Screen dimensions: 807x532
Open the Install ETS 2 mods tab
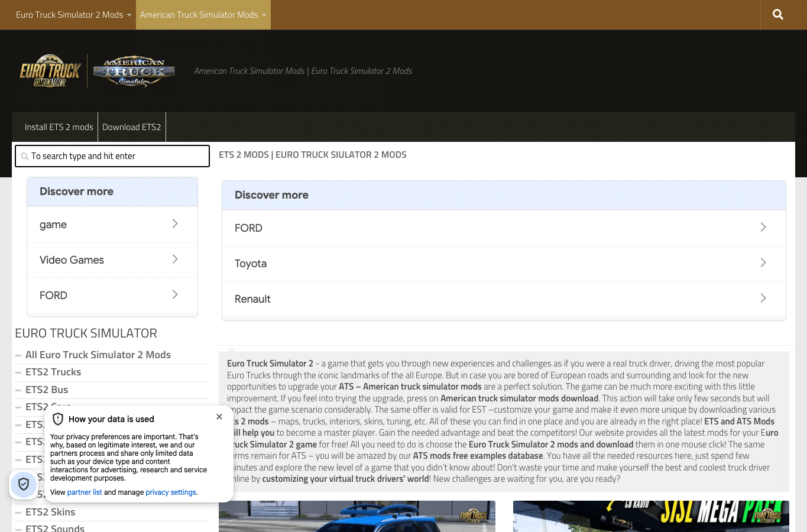pos(59,127)
